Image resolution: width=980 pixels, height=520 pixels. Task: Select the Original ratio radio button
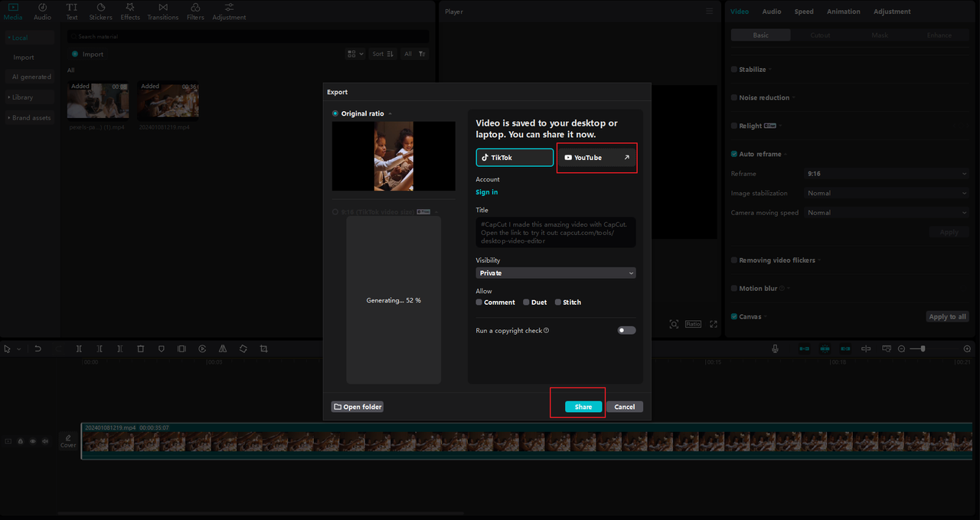tap(335, 113)
